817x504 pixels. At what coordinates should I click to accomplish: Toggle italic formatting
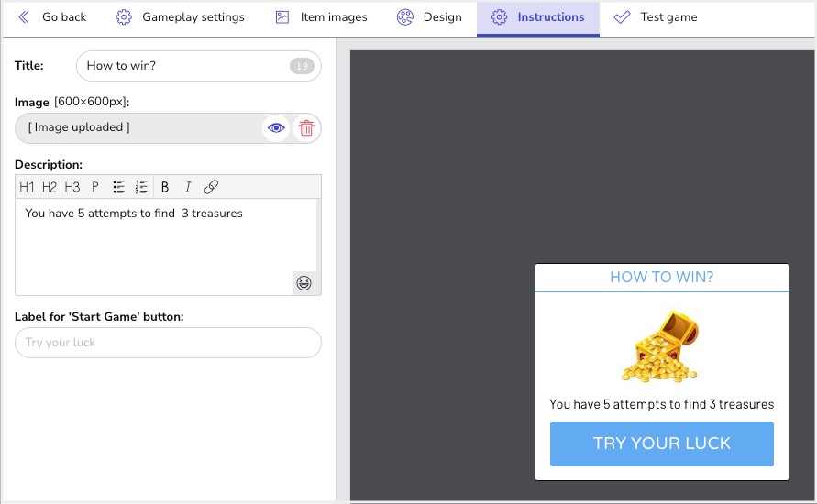(188, 187)
